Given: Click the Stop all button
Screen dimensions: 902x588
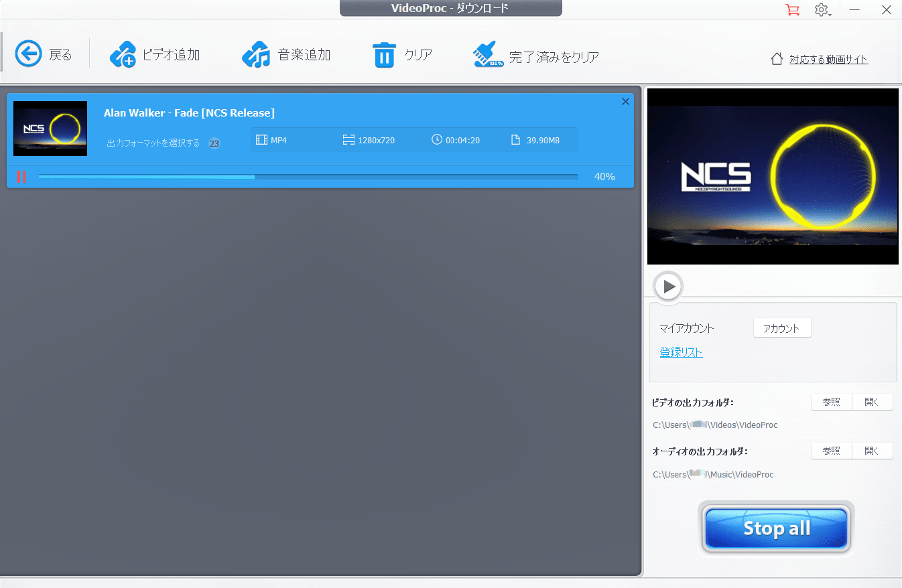Looking at the screenshot, I should pyautogui.click(x=777, y=528).
